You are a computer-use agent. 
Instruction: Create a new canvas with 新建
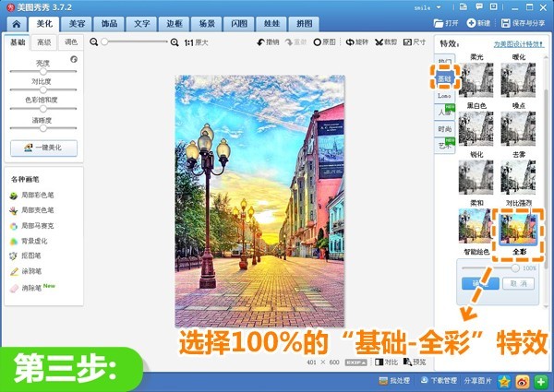(x=478, y=23)
